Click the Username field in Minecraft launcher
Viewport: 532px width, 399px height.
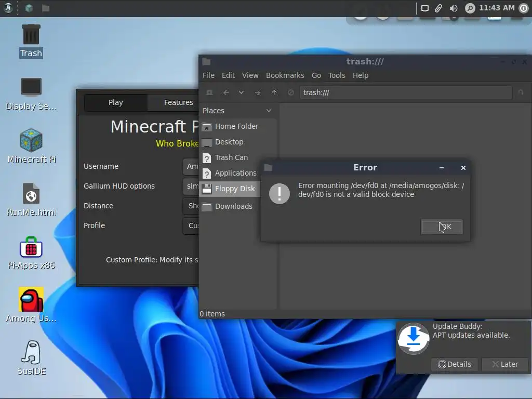pos(191,167)
